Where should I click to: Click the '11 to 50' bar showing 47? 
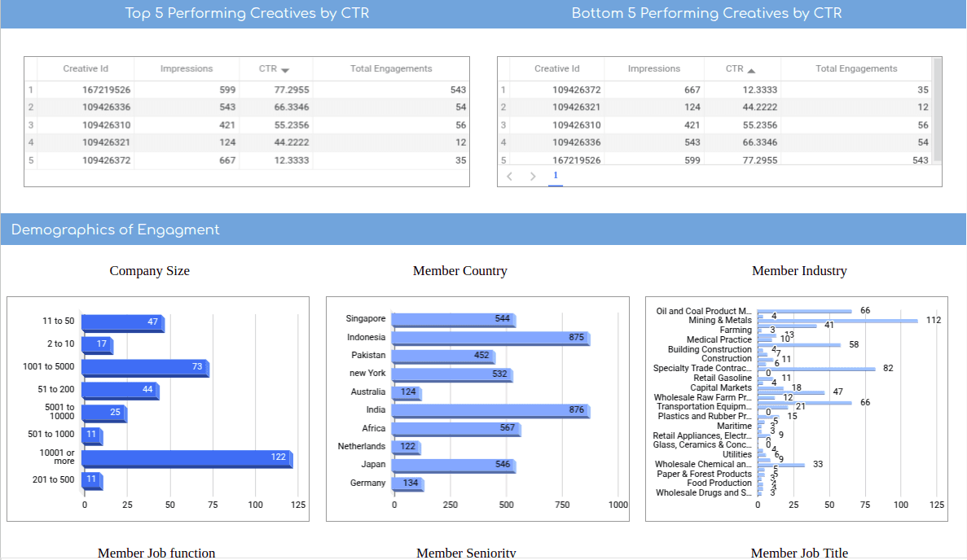123,323
